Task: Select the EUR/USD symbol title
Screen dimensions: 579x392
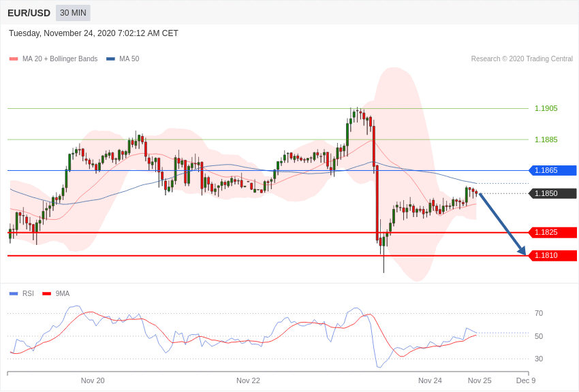Action: (x=29, y=14)
